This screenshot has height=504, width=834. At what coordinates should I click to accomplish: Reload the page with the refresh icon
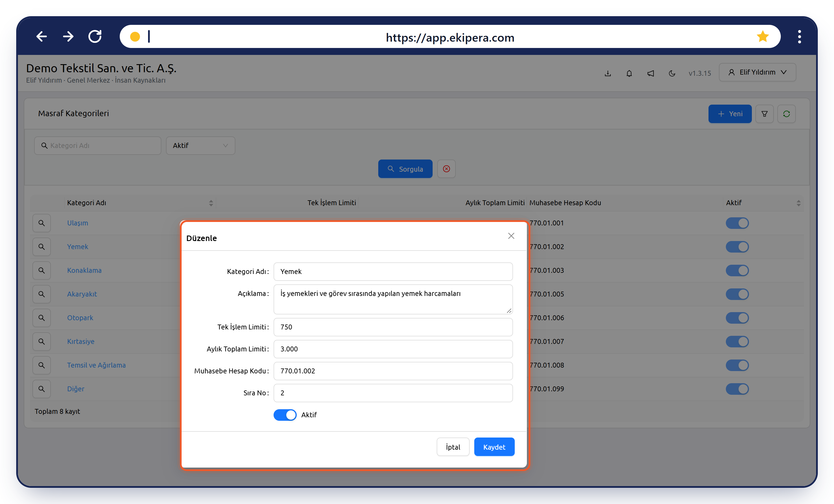95,36
